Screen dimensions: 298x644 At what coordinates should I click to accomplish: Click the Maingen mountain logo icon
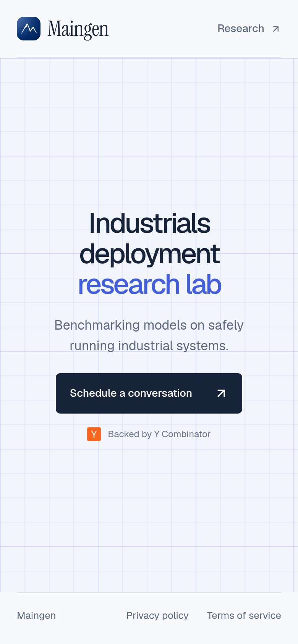click(29, 29)
